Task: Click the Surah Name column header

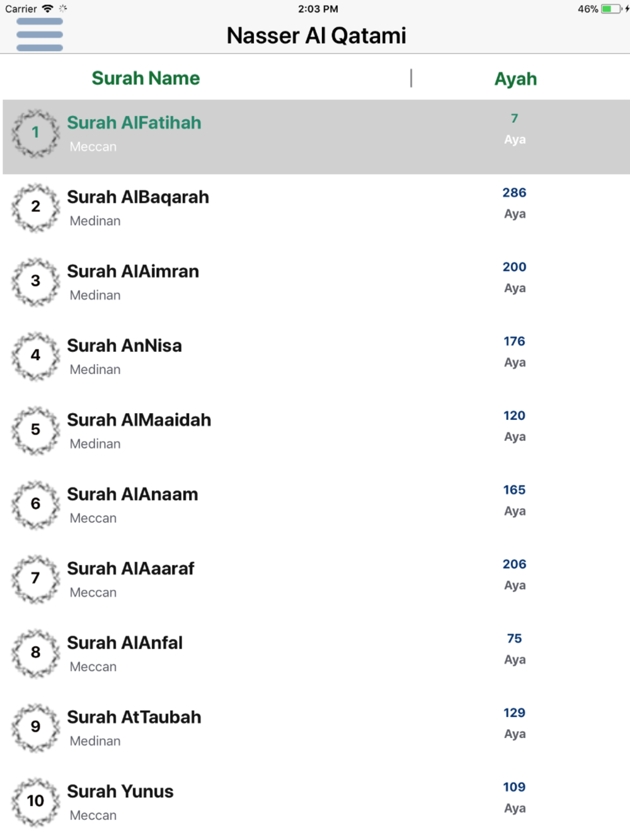Action: [146, 78]
